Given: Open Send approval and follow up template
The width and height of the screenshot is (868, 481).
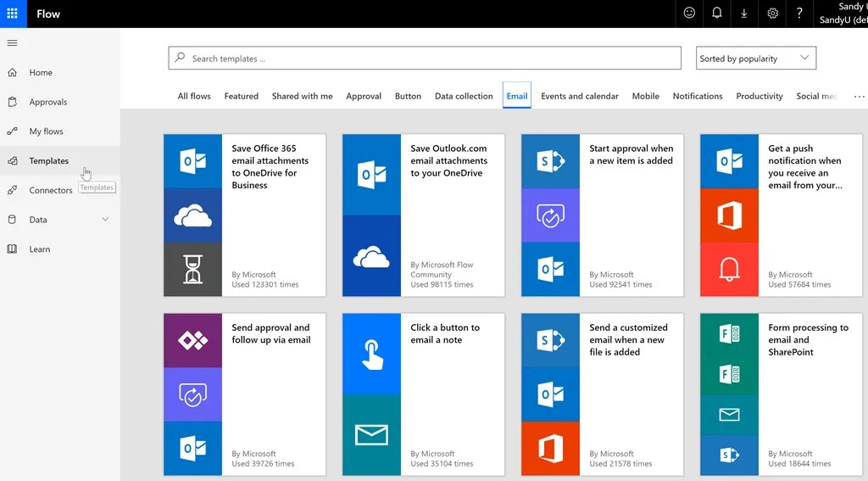Looking at the screenshot, I should pyautogui.click(x=245, y=394).
